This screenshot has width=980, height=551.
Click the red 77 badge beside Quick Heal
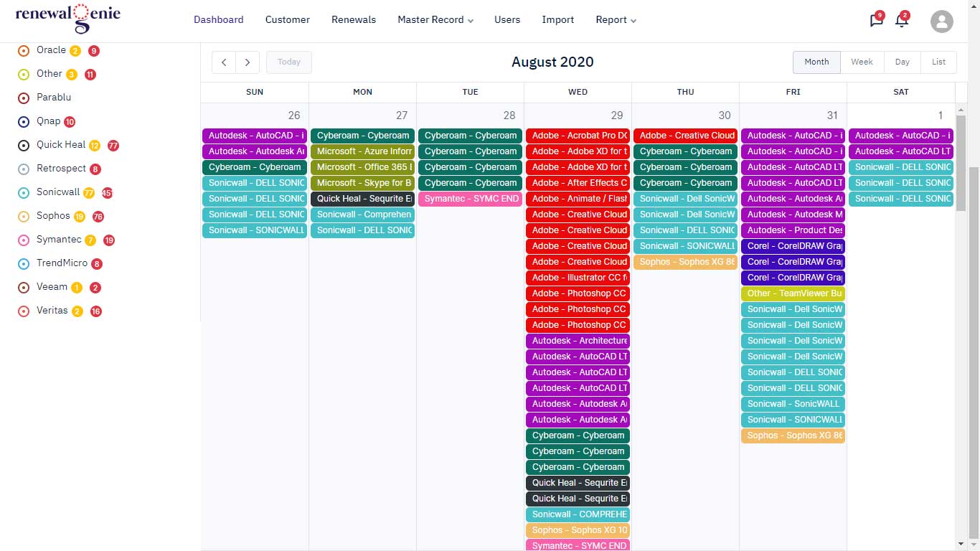coord(113,146)
